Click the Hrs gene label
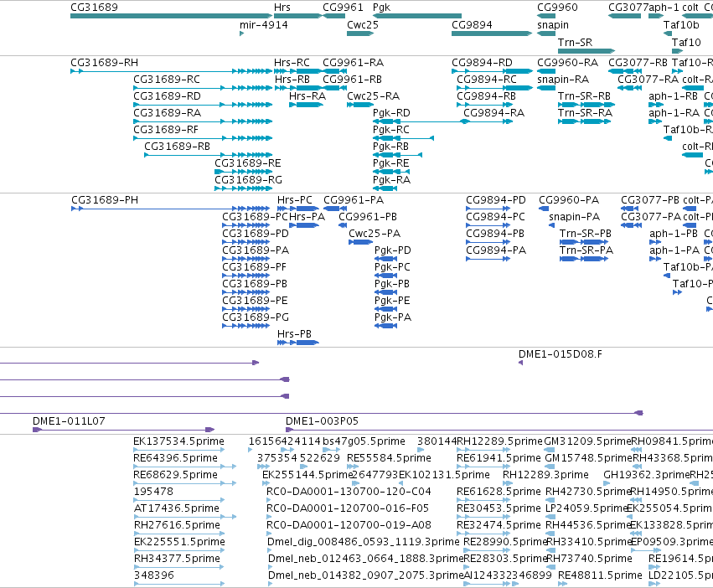The image size is (713, 588). click(x=282, y=8)
